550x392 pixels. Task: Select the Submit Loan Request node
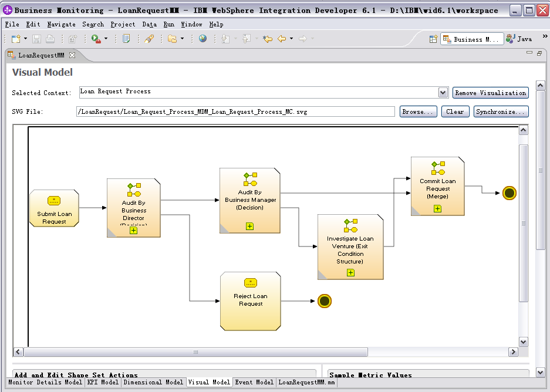(54, 208)
